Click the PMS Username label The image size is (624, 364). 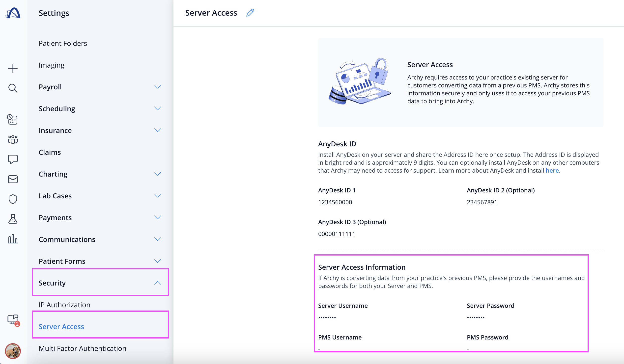(340, 337)
